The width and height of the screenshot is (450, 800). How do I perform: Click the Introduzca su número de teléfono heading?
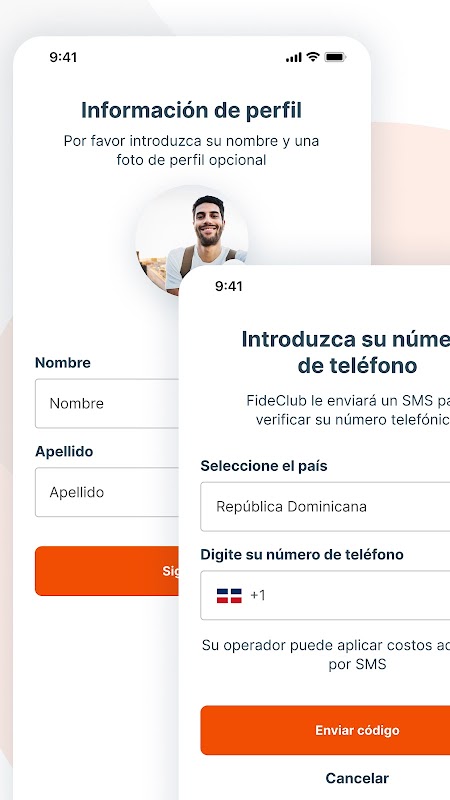346,352
